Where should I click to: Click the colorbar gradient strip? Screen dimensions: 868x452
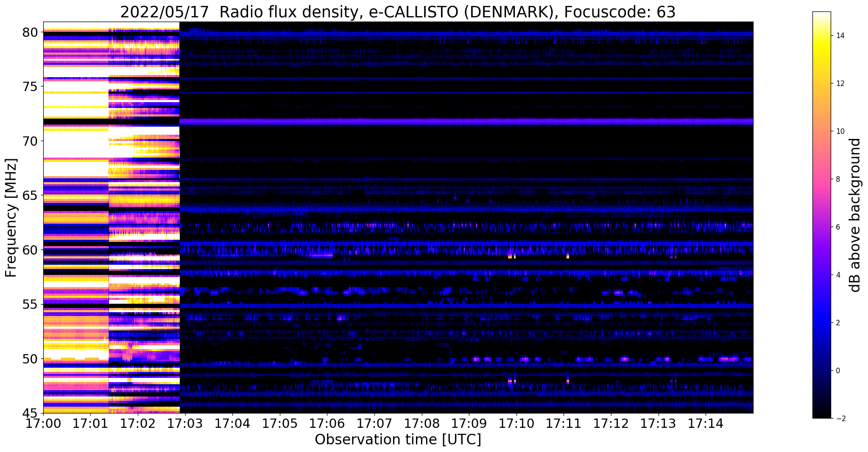[821, 215]
